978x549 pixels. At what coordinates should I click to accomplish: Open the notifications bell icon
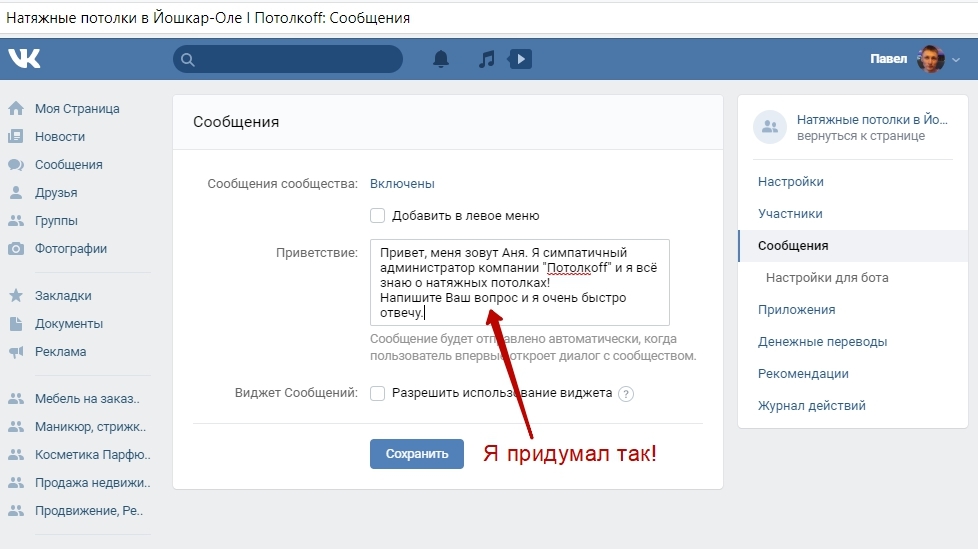pos(441,60)
